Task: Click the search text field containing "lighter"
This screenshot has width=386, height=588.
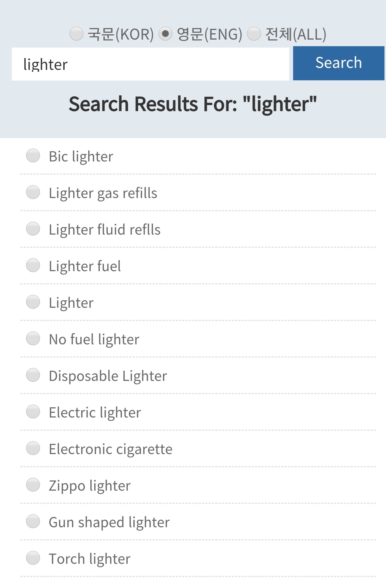Action: 150,64
